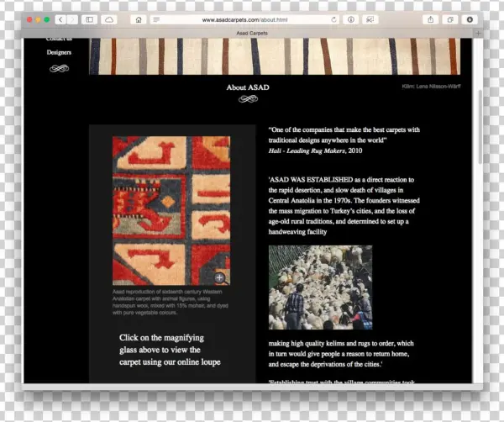Open the Designers link in sidebar

coord(59,52)
